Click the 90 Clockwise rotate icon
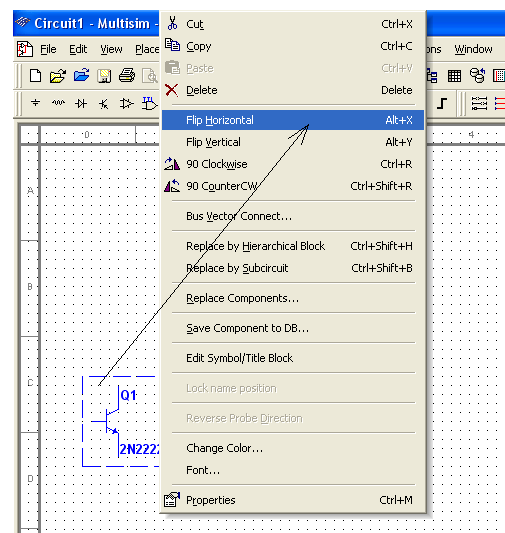The image size is (505, 533). pyautogui.click(x=172, y=164)
